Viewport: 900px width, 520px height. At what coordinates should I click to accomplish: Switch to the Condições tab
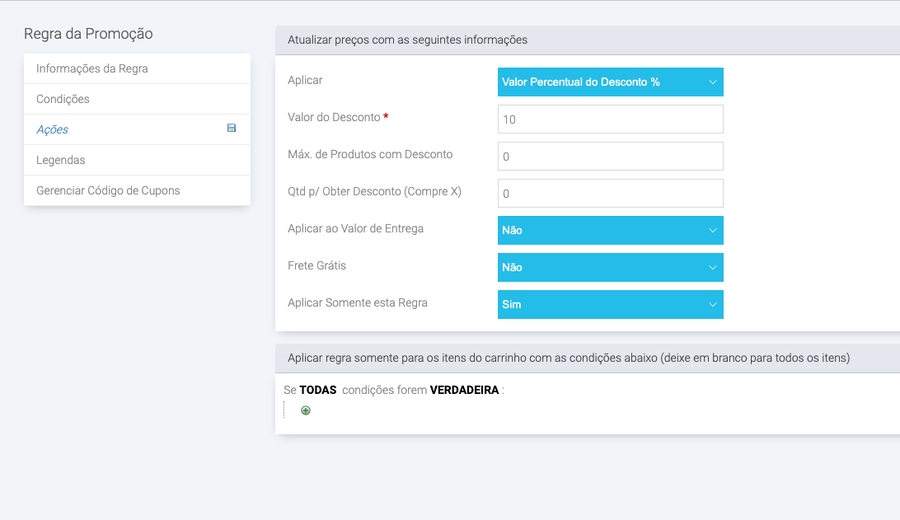coord(63,99)
